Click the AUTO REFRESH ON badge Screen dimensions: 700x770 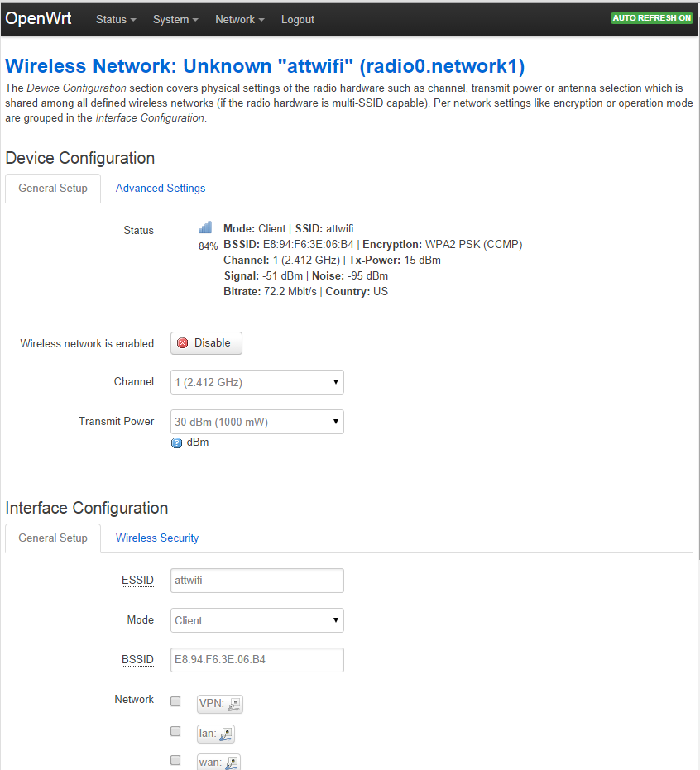pos(651,18)
